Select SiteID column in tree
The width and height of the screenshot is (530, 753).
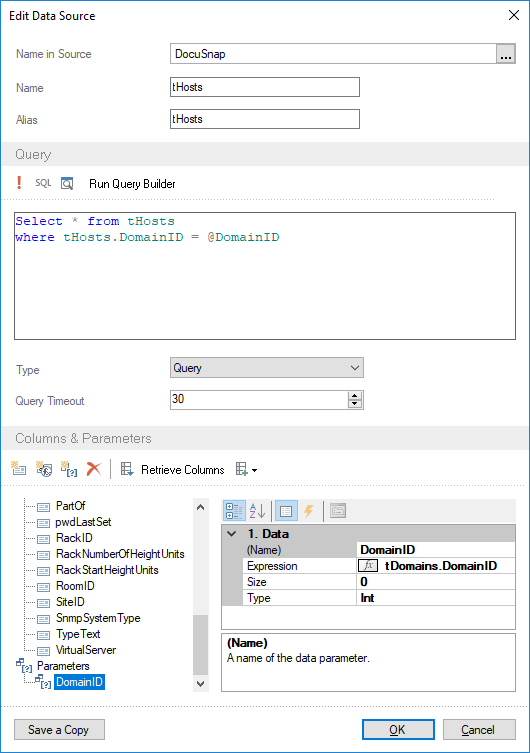[70, 602]
